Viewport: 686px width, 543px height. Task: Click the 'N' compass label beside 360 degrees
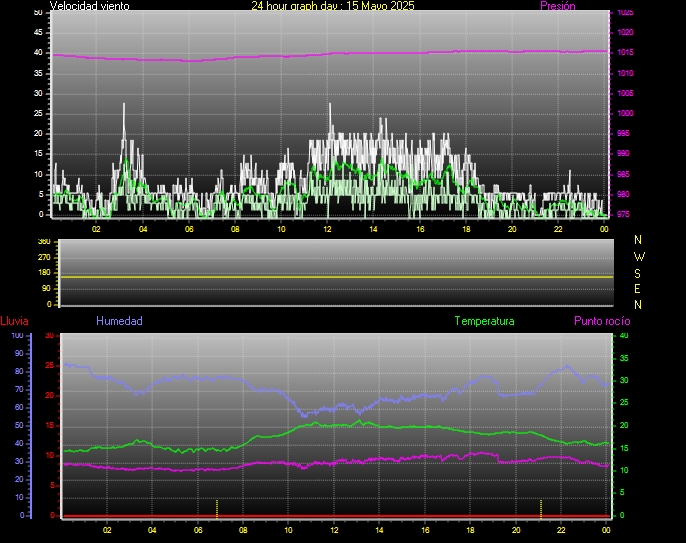pos(638,240)
